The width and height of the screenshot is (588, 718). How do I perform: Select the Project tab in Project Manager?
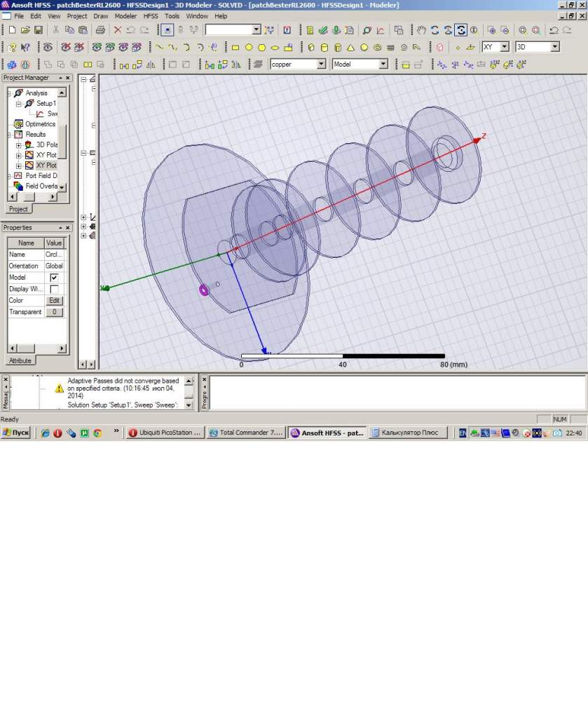click(18, 209)
